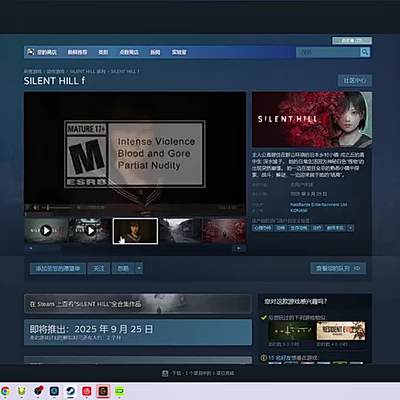Click the first breadcrumb link 'All Games'
The image size is (400, 400).
32,71
